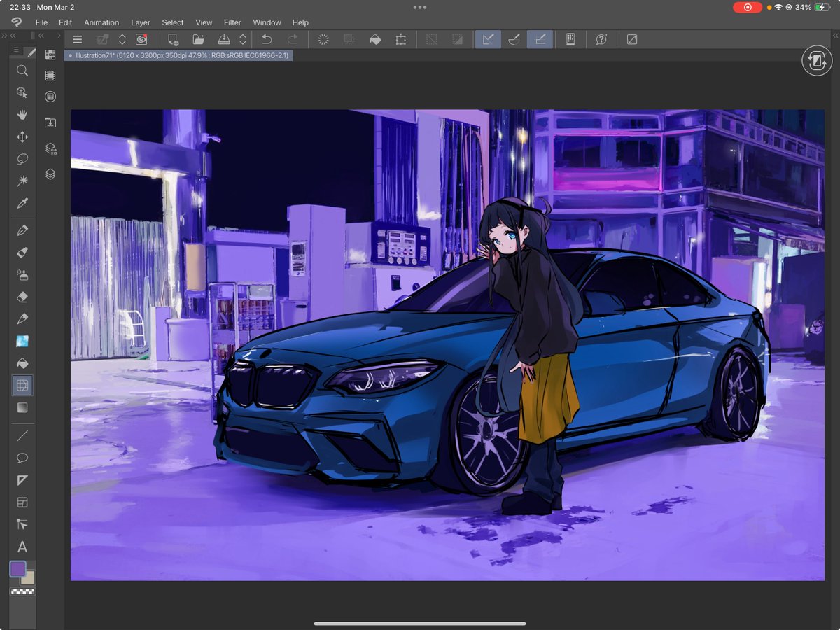The height and width of the screenshot is (630, 840).
Task: Select the Balloon tool
Action: [22, 458]
